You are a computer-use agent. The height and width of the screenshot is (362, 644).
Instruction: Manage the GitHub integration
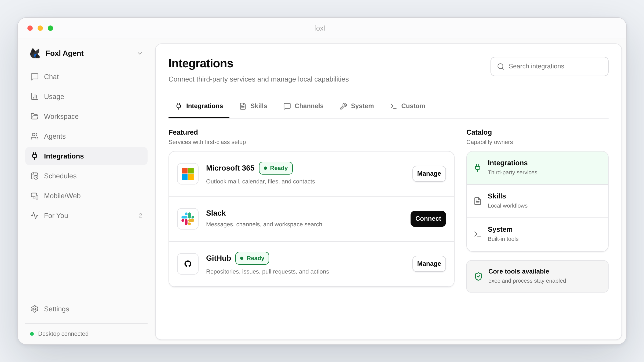point(429,264)
